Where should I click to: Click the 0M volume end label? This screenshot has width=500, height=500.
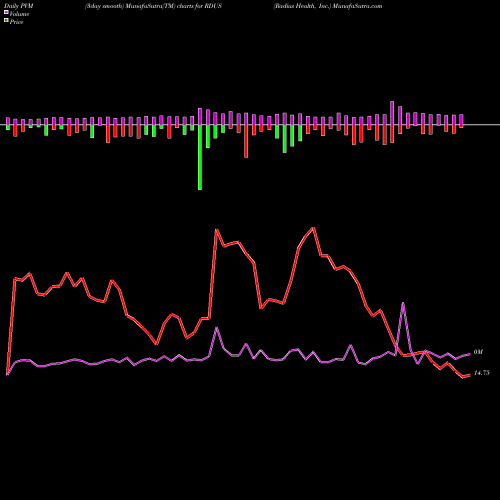click(478, 352)
